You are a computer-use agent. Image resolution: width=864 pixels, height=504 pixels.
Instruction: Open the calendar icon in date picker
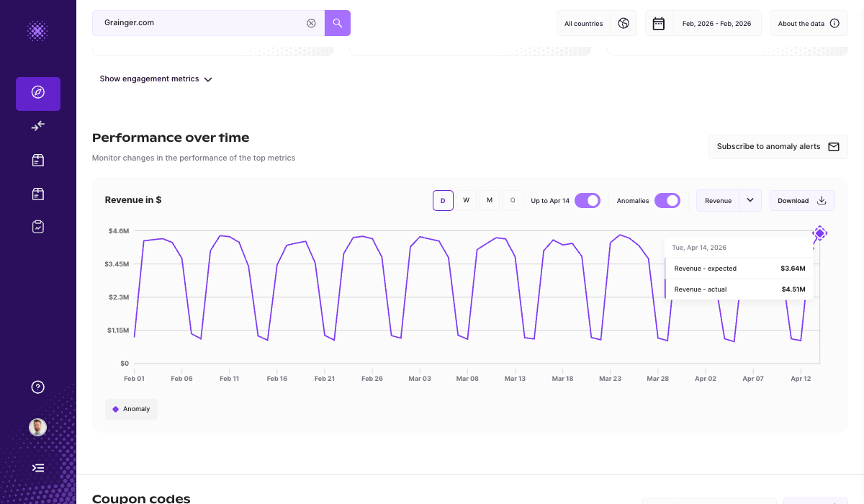(658, 22)
